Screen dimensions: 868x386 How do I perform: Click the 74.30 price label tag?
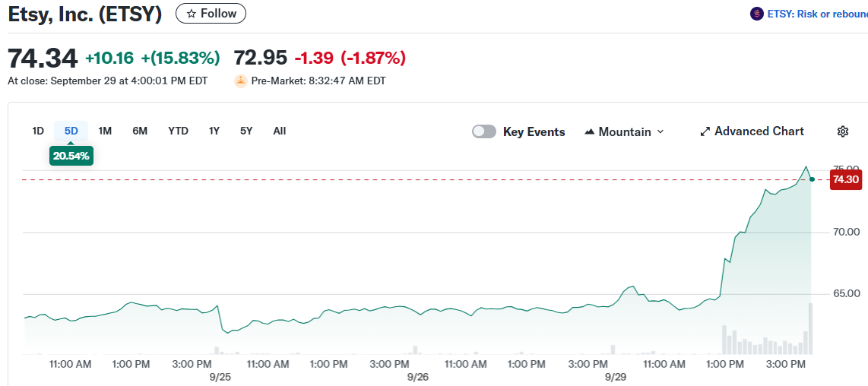(x=846, y=179)
